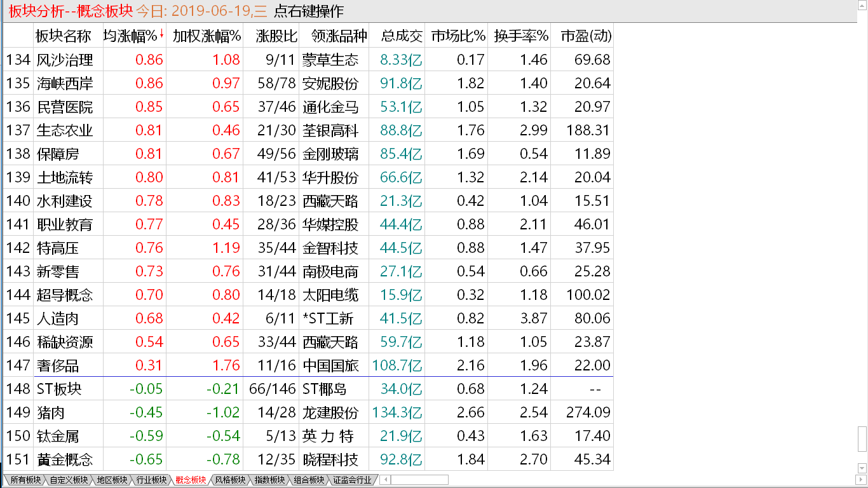Click the 黄金概念 sector name
Image resolution: width=868 pixels, height=488 pixels.
click(x=65, y=459)
